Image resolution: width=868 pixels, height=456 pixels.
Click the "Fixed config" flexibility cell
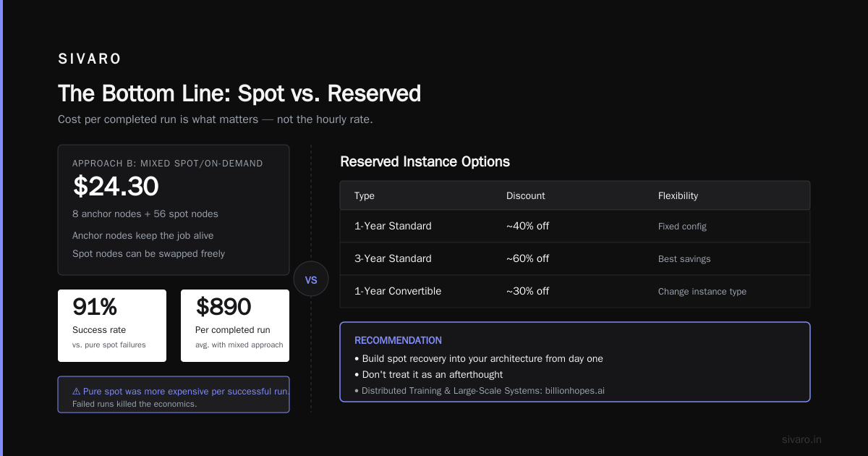682,226
